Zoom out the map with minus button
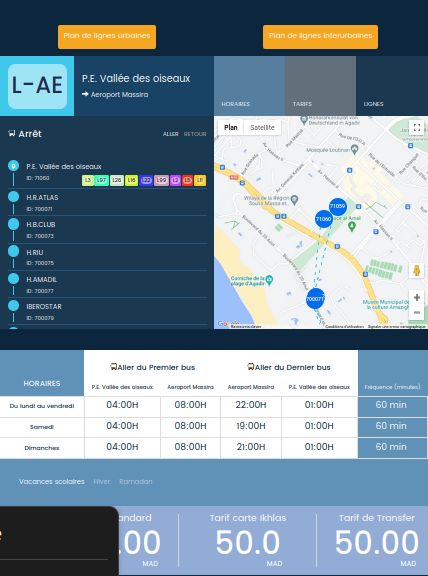 [417, 312]
